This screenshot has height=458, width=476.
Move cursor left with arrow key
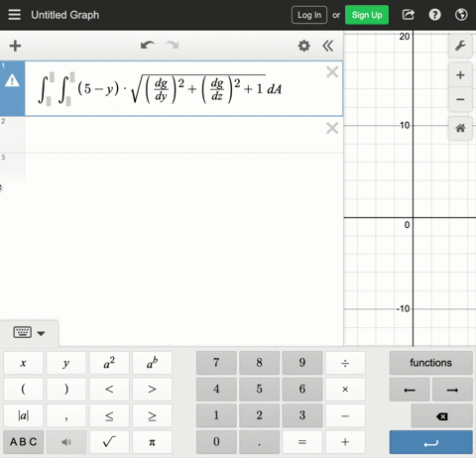coord(410,390)
